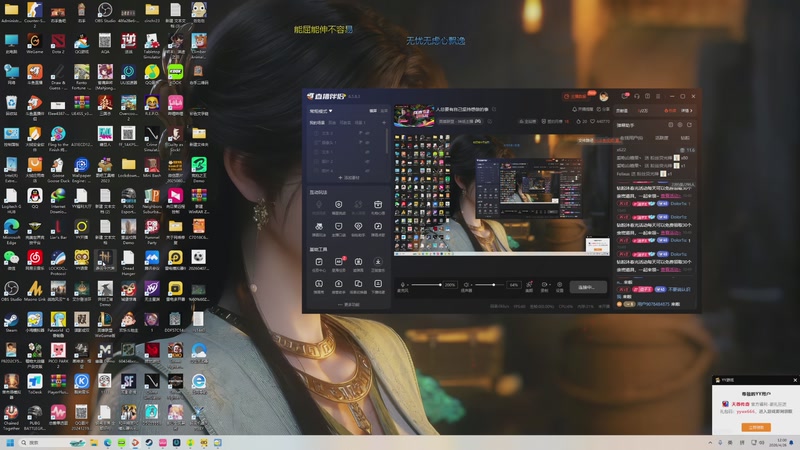The height and width of the screenshot is (450, 800).
Task: Click the red data button in the title bar
Action: point(575,96)
